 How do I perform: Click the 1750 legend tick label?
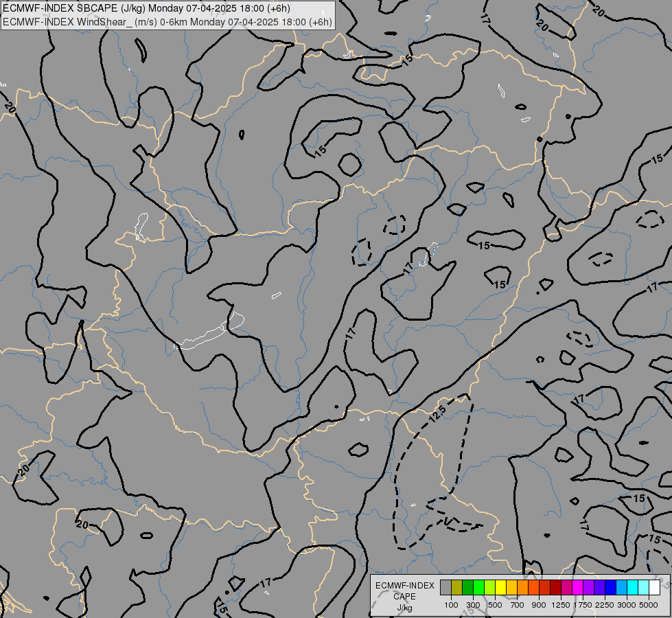click(583, 605)
